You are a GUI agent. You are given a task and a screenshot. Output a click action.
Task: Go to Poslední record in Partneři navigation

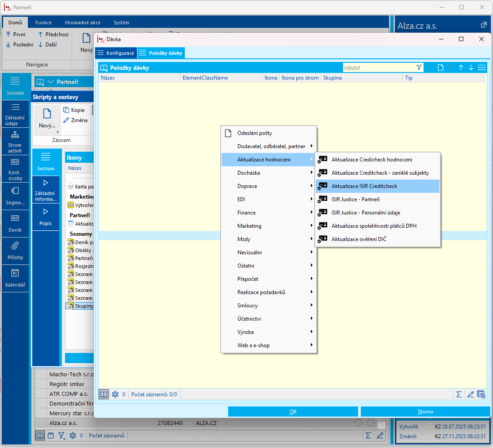pyautogui.click(x=19, y=45)
